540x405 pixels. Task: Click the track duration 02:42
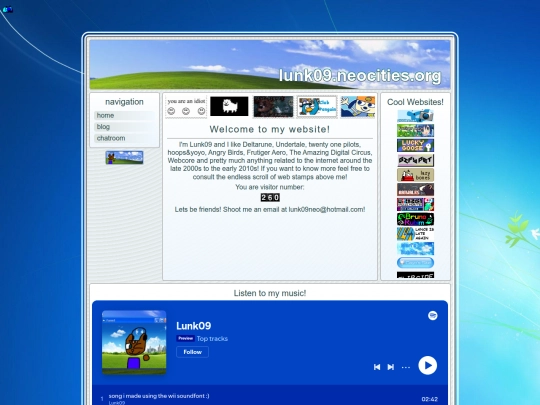(x=429, y=399)
